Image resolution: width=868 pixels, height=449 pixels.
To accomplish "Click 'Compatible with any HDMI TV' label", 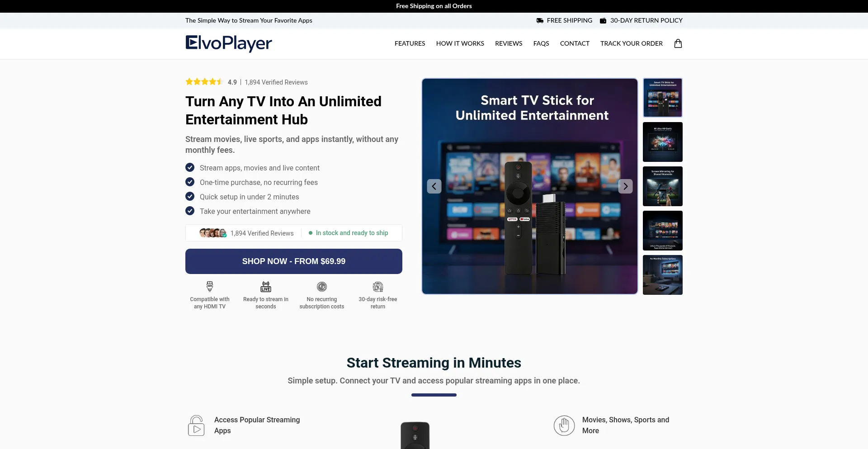I will tap(210, 303).
